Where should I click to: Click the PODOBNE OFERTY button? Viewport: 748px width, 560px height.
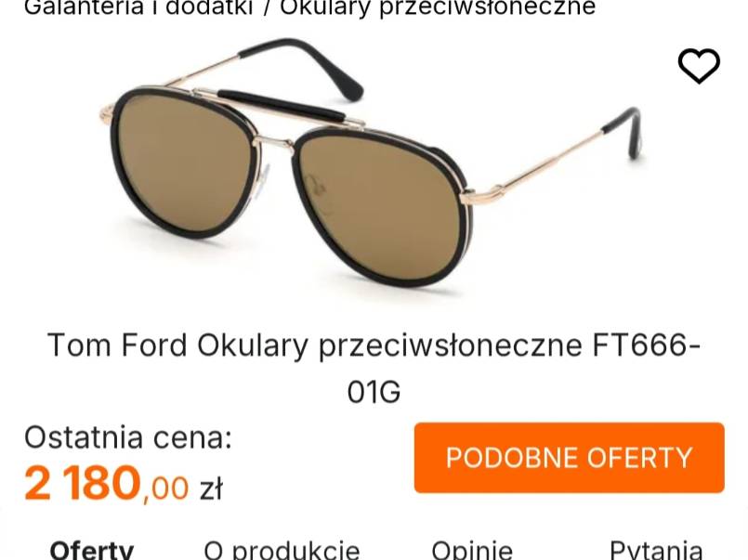[569, 458]
